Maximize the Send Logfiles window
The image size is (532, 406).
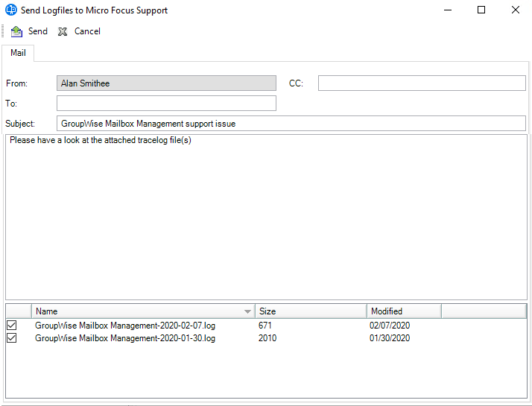click(x=481, y=10)
